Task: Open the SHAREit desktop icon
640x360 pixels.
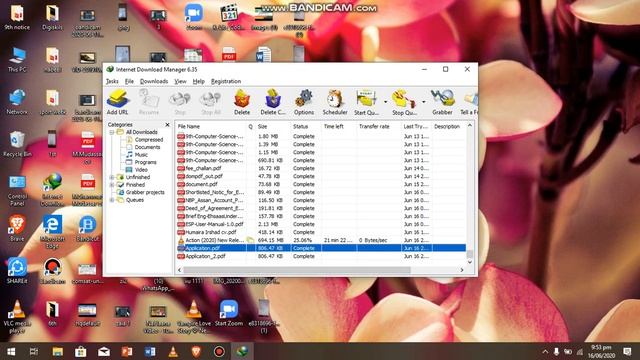Action: (17, 270)
